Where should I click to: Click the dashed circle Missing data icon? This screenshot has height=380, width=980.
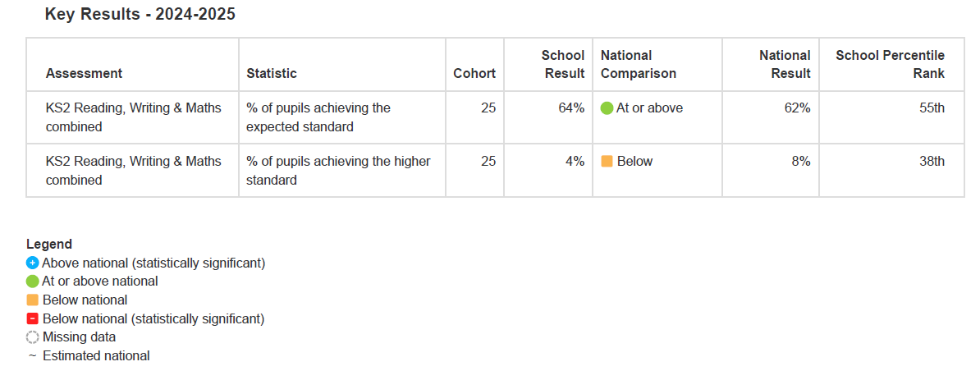33,337
